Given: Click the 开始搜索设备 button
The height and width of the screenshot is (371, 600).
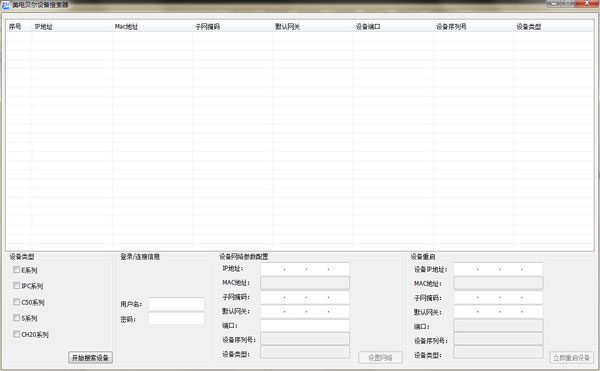Looking at the screenshot, I should [90, 358].
